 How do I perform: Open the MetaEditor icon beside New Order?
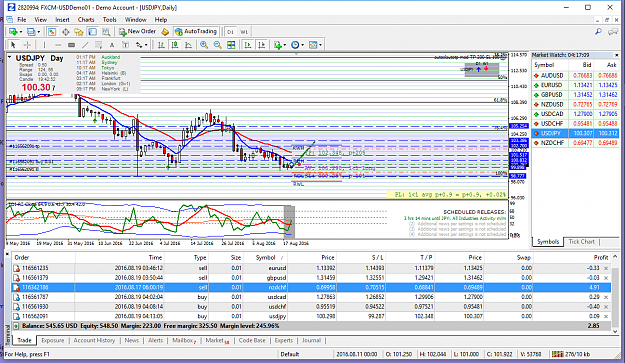coord(165,32)
